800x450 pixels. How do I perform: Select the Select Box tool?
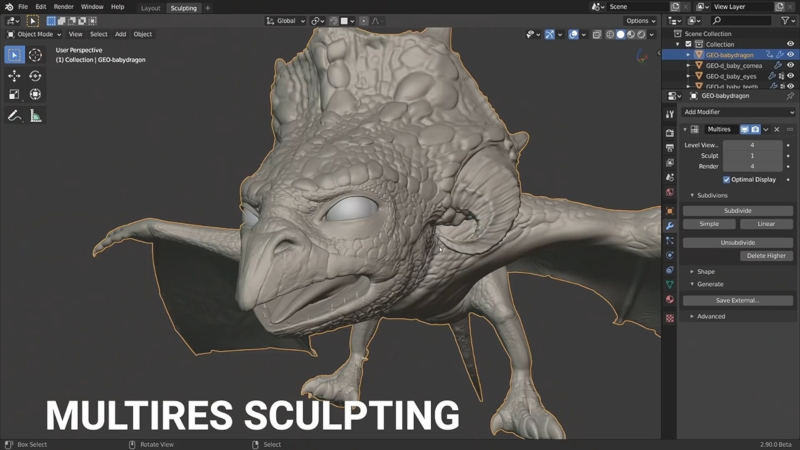click(x=14, y=55)
